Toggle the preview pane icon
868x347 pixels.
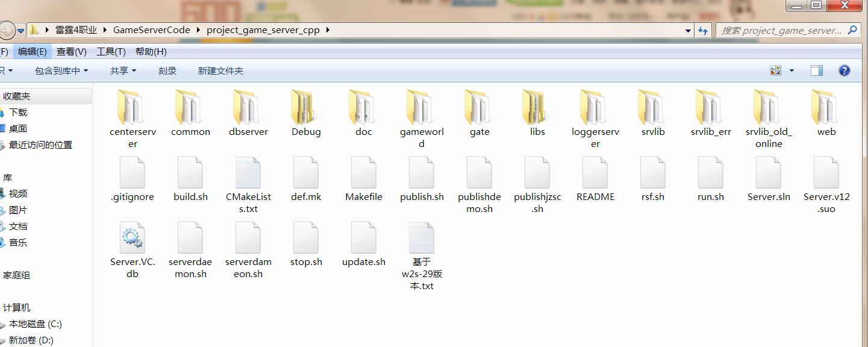[x=816, y=70]
